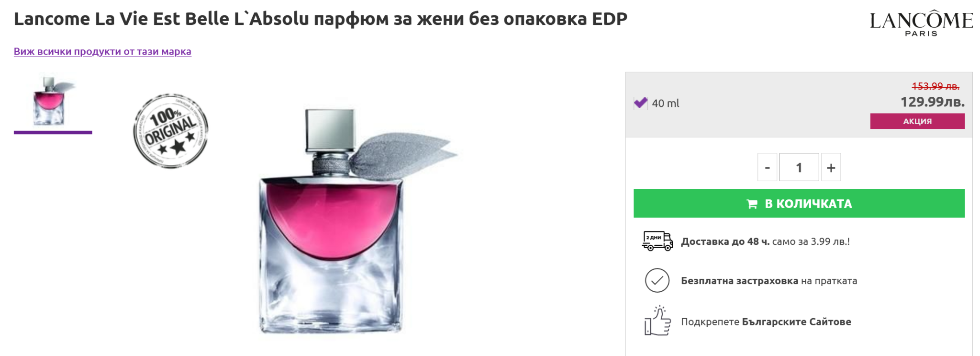980x356 pixels.
Task: Open 'Виж всички продукти от тази марка' link
Action: point(102,51)
